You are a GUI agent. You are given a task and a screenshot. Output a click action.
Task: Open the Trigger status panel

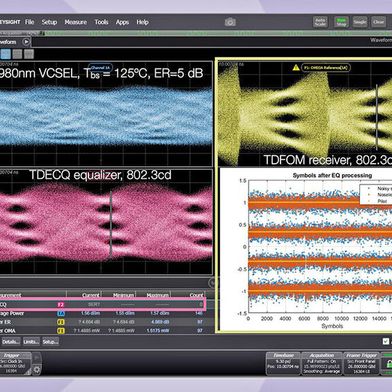pos(15,364)
